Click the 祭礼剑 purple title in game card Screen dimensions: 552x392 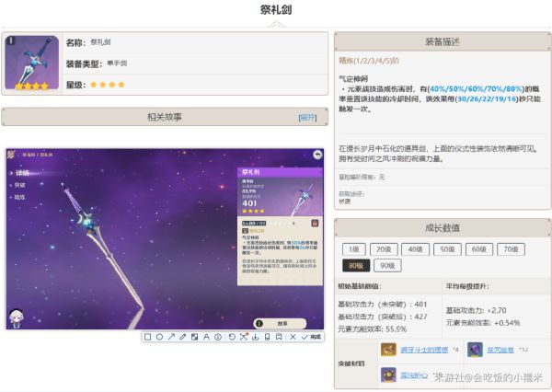(250, 172)
